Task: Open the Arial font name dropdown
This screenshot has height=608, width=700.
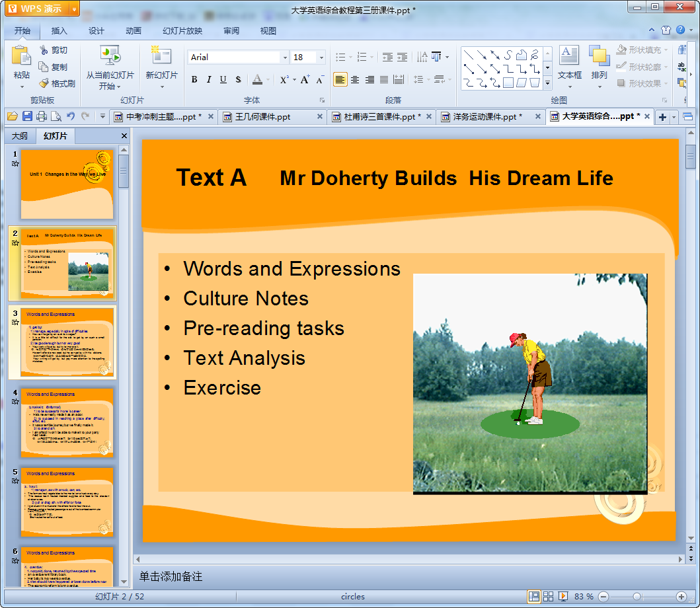Action: click(285, 57)
